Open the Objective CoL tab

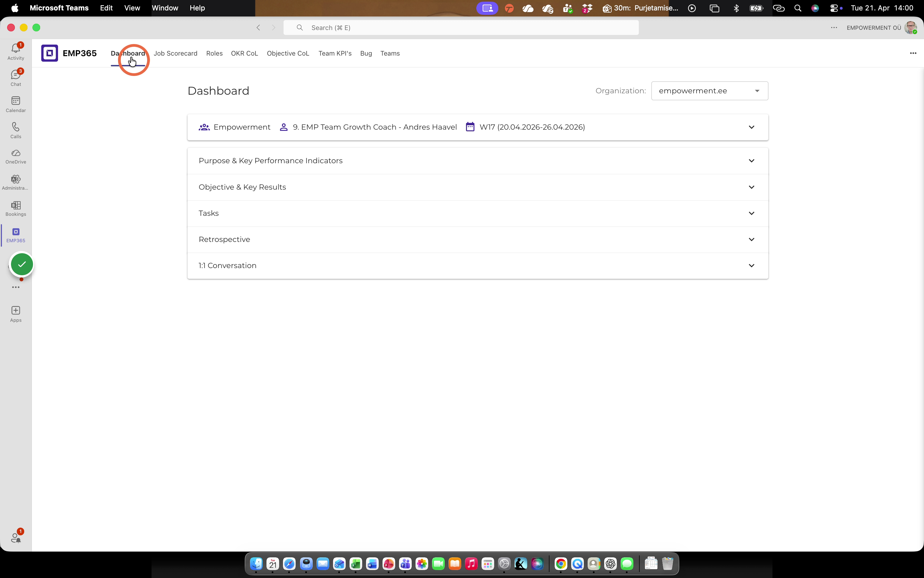[x=288, y=53]
